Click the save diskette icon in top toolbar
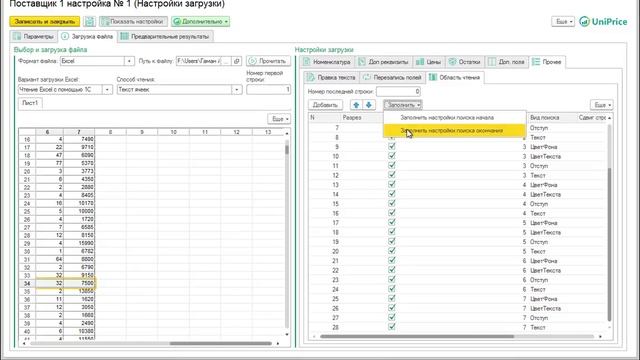The image size is (640, 360). (89, 21)
